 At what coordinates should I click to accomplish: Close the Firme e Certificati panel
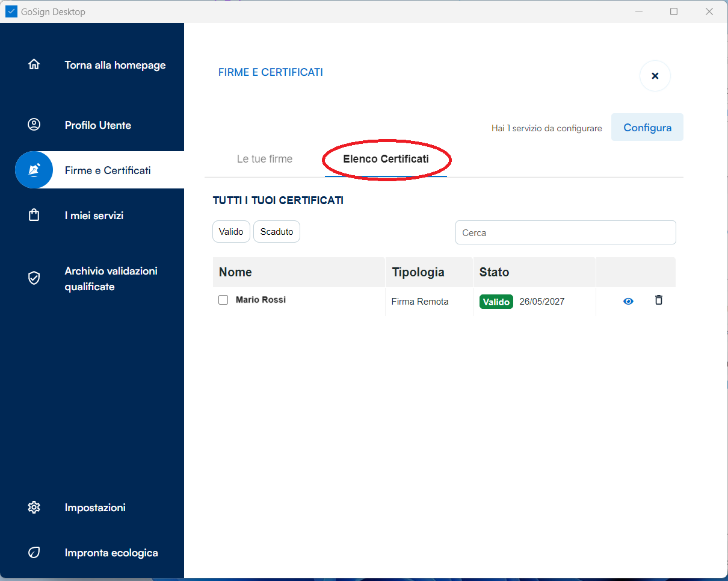click(655, 76)
